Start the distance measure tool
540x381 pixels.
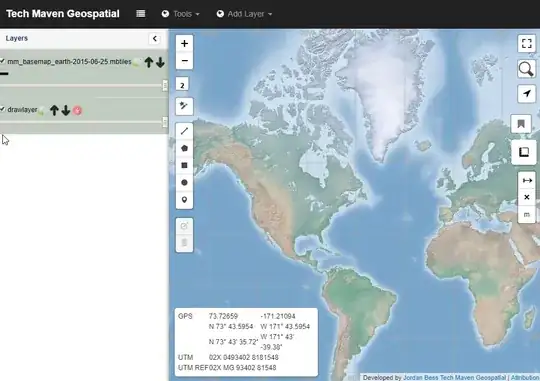click(x=527, y=180)
